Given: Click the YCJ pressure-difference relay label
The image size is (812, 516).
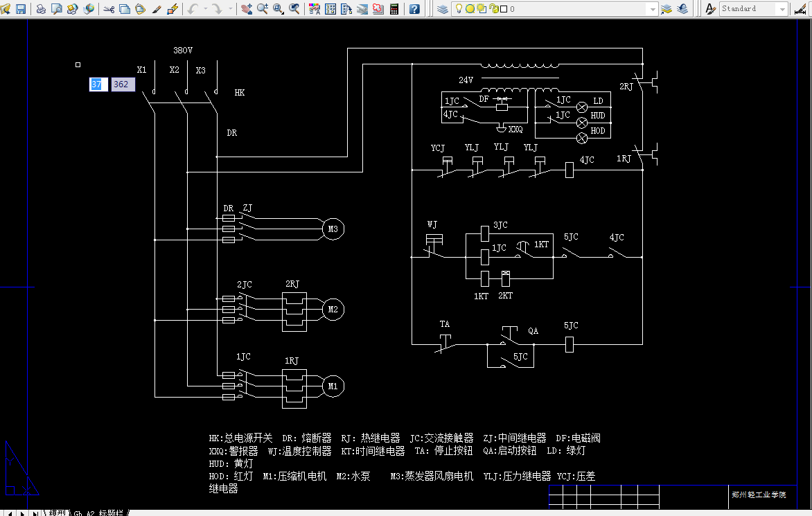Looking at the screenshot, I should [438, 148].
